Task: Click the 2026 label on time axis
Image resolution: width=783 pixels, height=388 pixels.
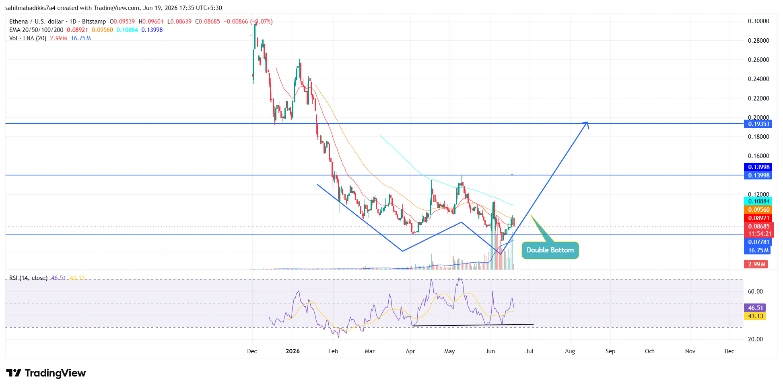Action: pyautogui.click(x=293, y=352)
